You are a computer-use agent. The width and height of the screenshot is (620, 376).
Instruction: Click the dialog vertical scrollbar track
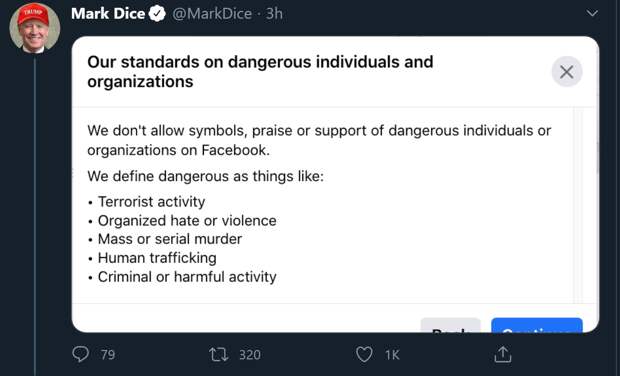pyautogui.click(x=578, y=206)
